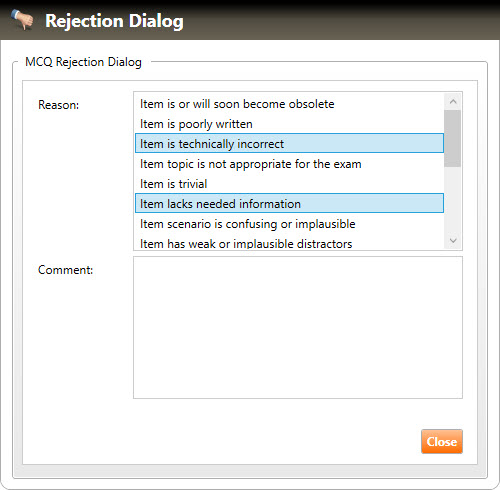Toggle 'Item lacks needed information' selection
The image size is (500, 490).
pyautogui.click(x=289, y=203)
